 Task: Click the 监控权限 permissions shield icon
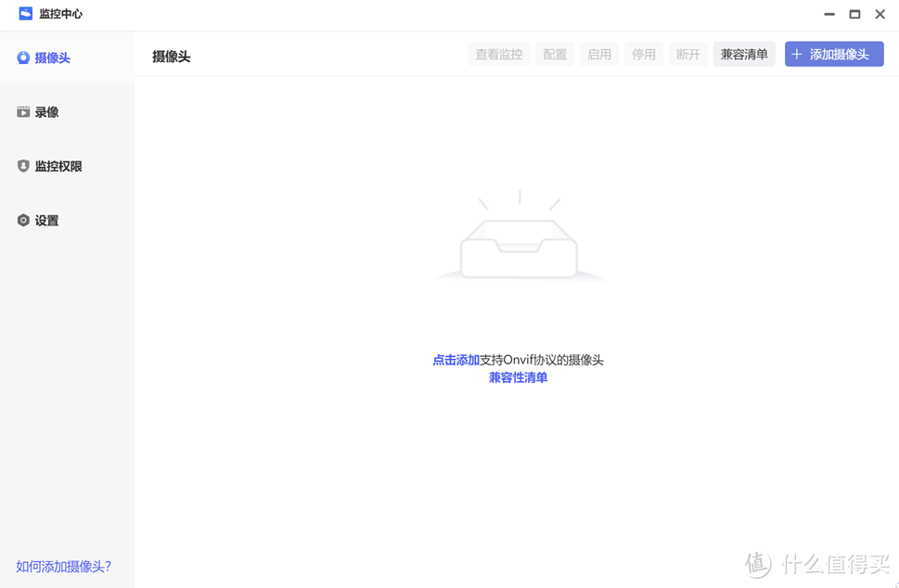click(22, 165)
